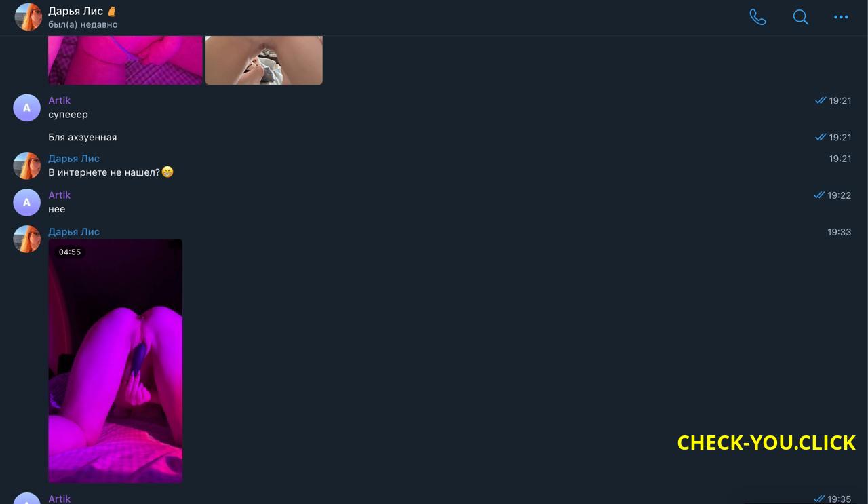Click the 'был(а) недавно' status text

point(83,24)
